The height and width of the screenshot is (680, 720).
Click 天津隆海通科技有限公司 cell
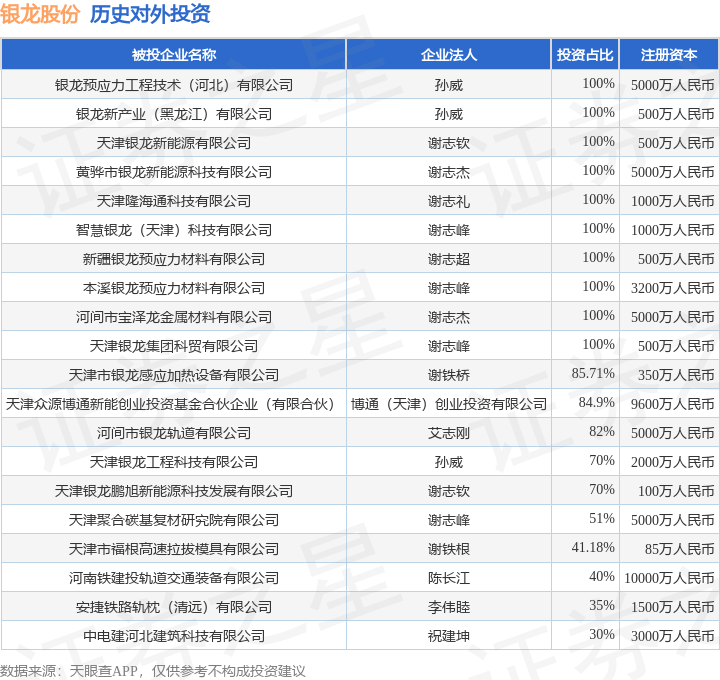pyautogui.click(x=174, y=201)
